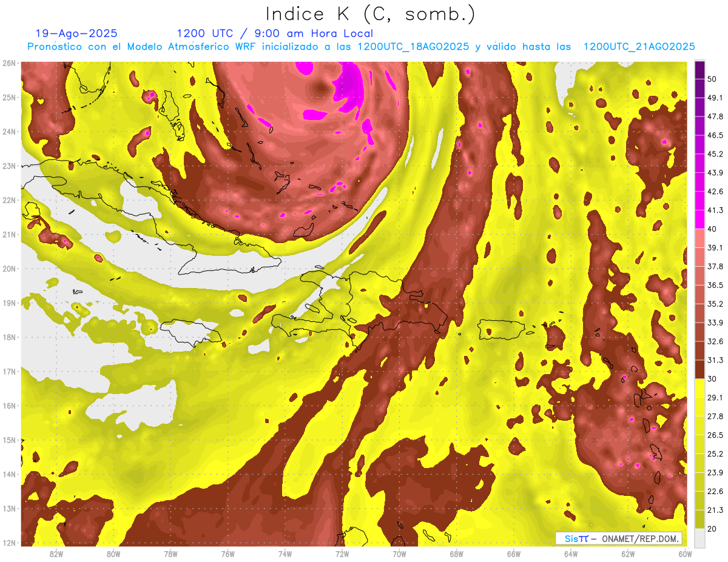Select the dark purple swatch above 50
This screenshot has height=562, width=728.
tap(699, 69)
